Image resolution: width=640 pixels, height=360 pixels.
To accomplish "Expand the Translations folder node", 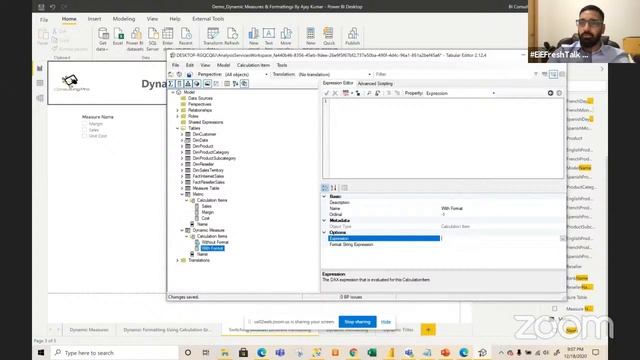I will pyautogui.click(x=178, y=260).
